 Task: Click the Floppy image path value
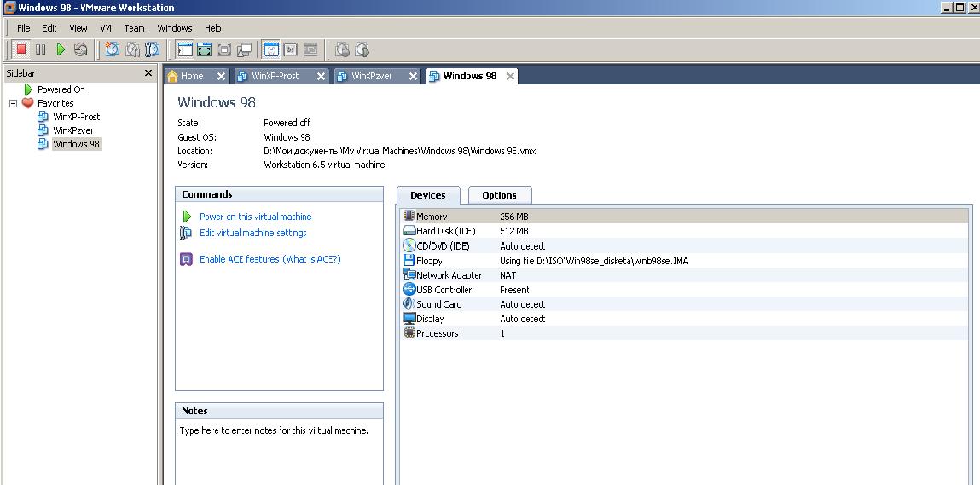(x=594, y=261)
